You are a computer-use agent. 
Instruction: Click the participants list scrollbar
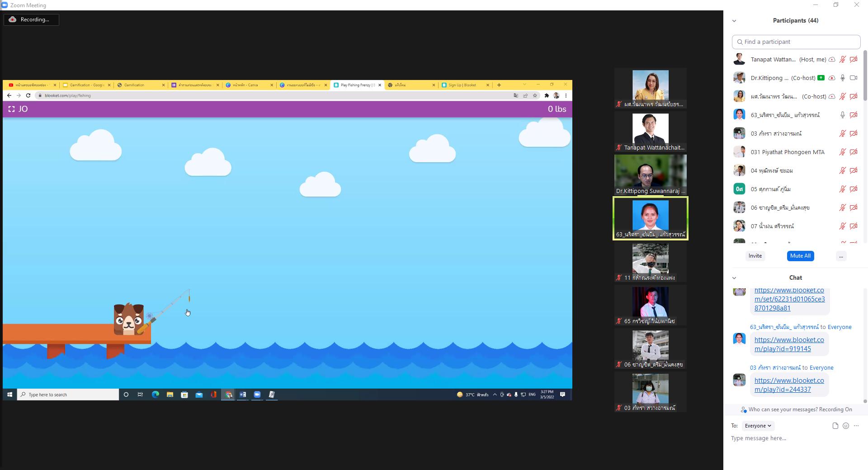[x=865, y=76]
